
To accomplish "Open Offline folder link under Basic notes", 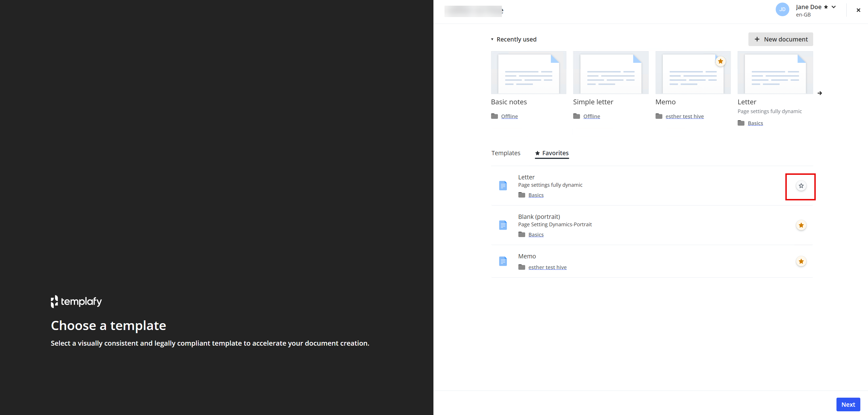I will (510, 116).
